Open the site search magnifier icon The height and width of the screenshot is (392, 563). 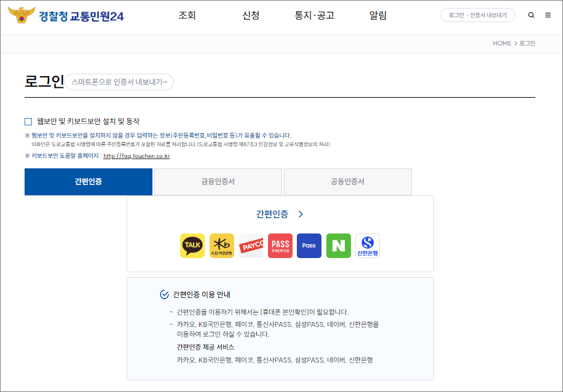tap(531, 15)
